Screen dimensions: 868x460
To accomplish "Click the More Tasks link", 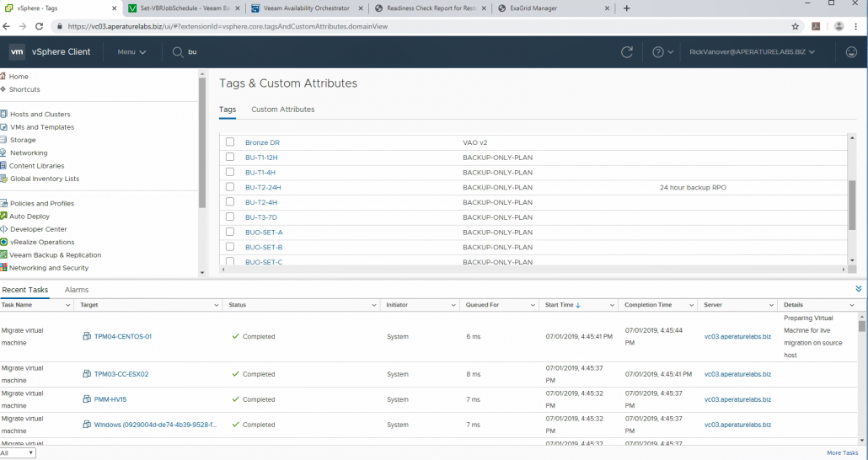I will click(842, 453).
